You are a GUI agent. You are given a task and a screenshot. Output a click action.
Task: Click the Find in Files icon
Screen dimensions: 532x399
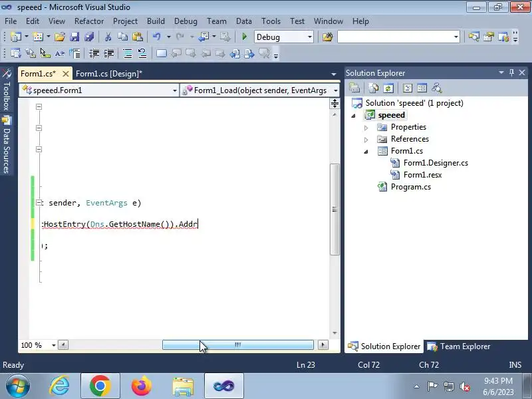click(x=327, y=37)
